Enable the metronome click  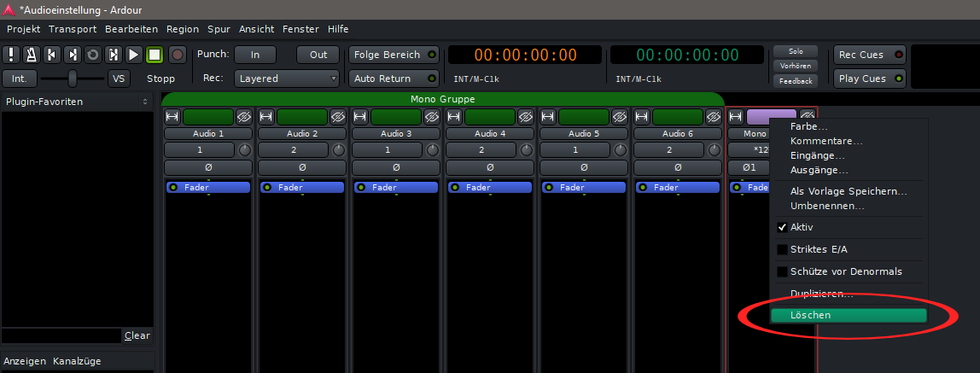32,55
